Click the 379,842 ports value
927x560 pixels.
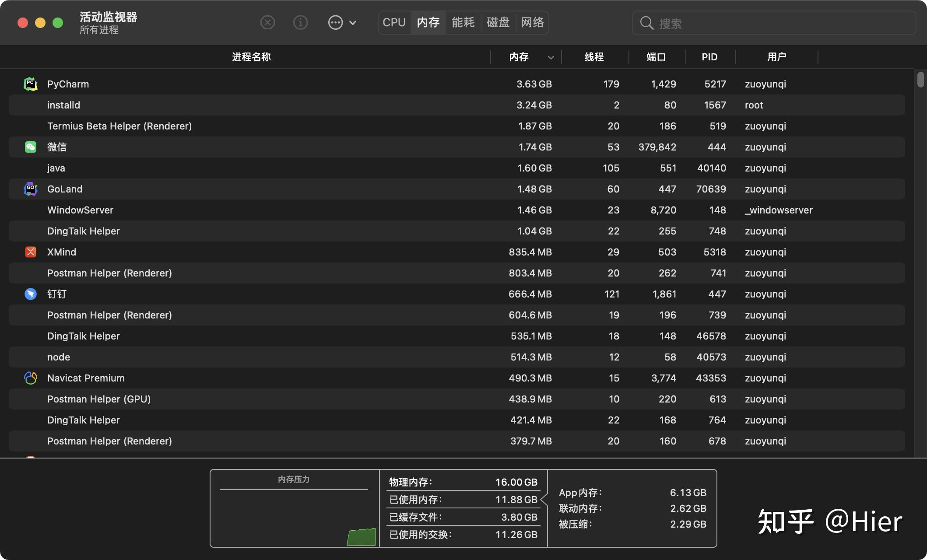[657, 147]
